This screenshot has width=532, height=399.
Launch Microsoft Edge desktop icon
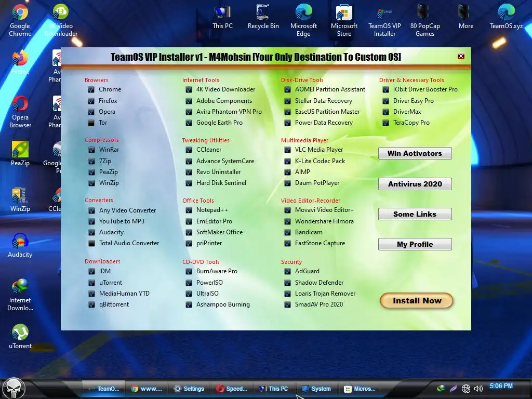303,20
